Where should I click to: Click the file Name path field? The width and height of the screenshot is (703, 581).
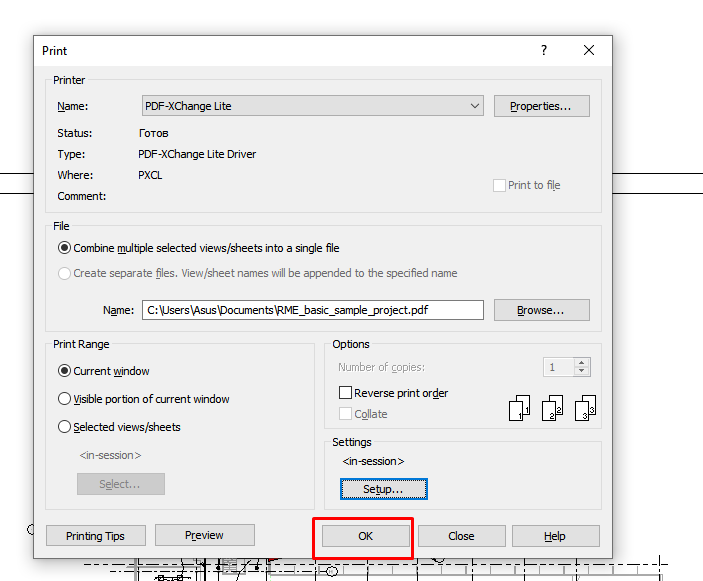(x=312, y=310)
